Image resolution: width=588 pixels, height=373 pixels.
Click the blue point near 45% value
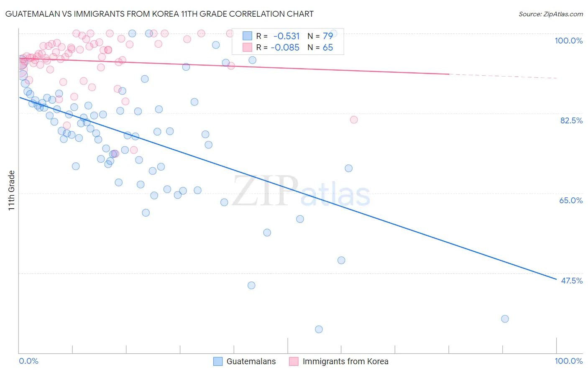point(251,285)
